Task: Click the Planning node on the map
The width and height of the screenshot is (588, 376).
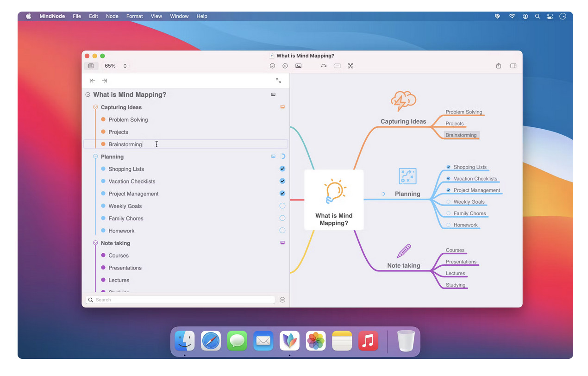Action: [407, 194]
